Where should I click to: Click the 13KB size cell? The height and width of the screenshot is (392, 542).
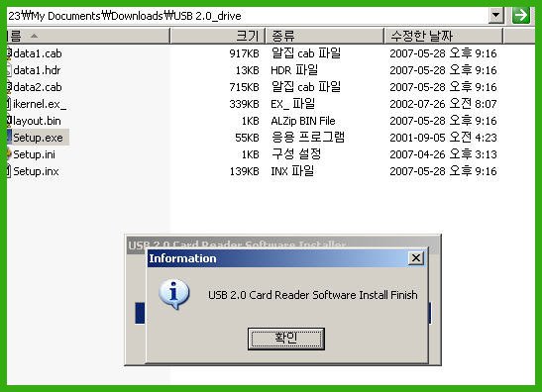(x=247, y=70)
